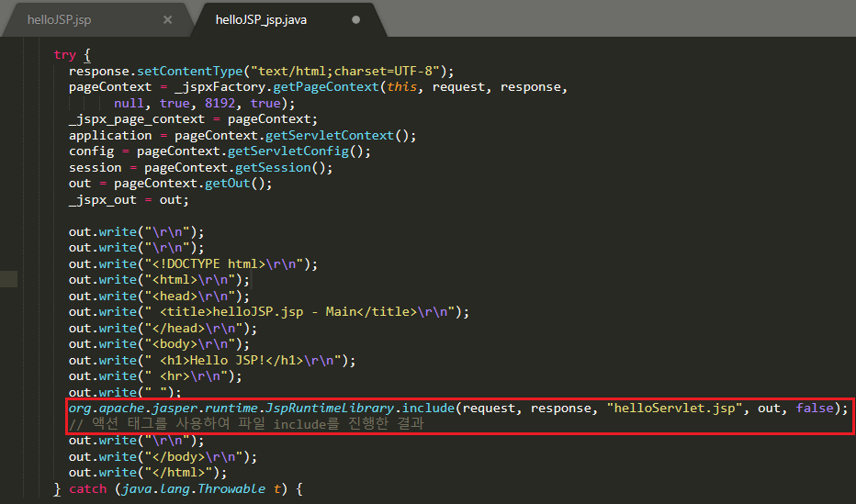The width and height of the screenshot is (856, 504).
Task: Click the 'null' argument
Action: tap(129, 103)
